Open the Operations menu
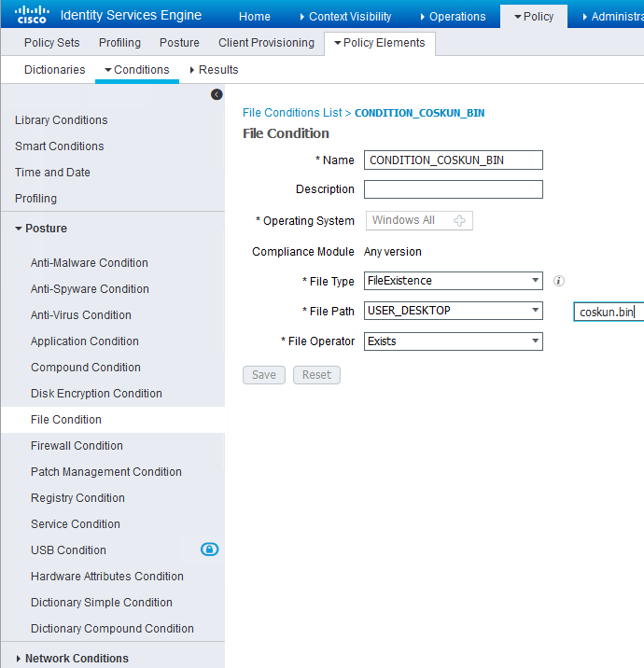This screenshot has width=644, height=668. click(x=453, y=17)
